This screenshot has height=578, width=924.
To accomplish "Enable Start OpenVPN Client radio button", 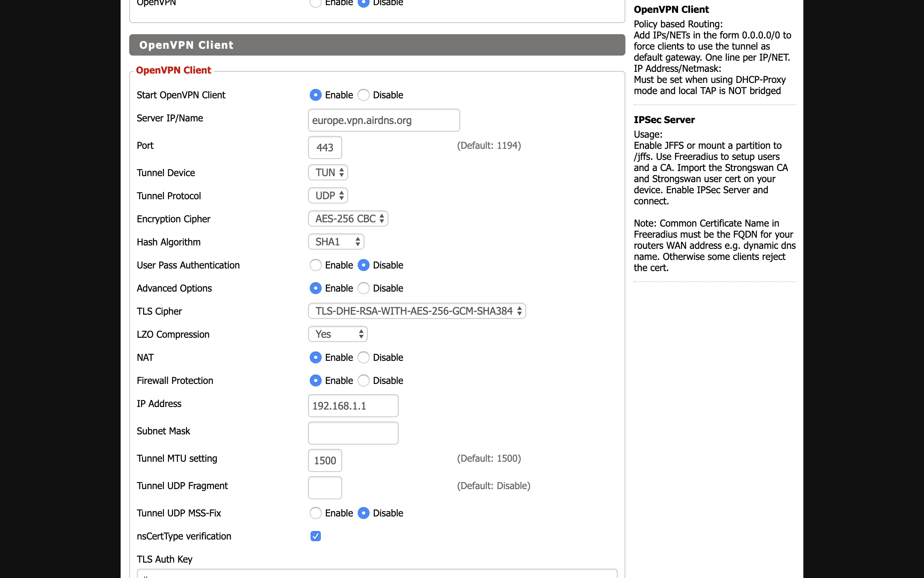I will (x=315, y=95).
